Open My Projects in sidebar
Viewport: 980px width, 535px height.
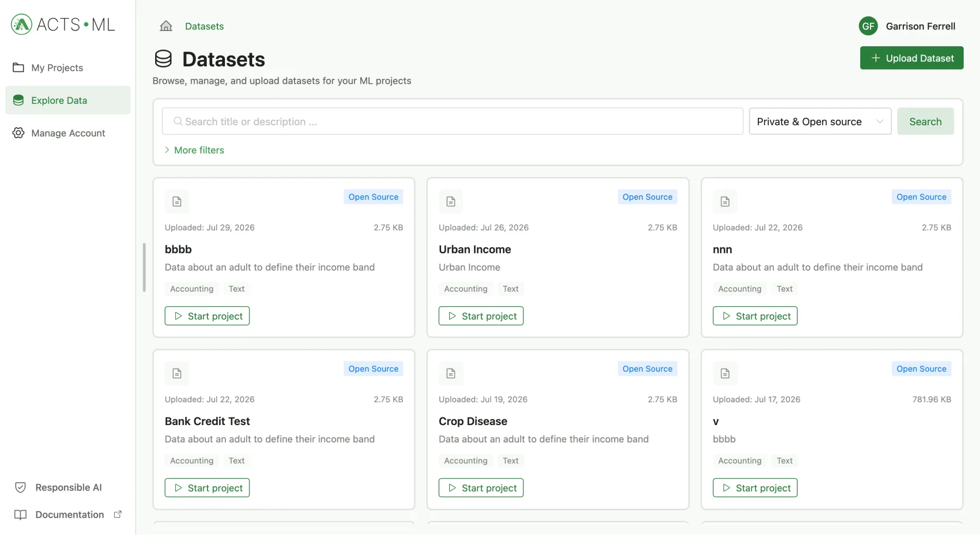[68, 67]
